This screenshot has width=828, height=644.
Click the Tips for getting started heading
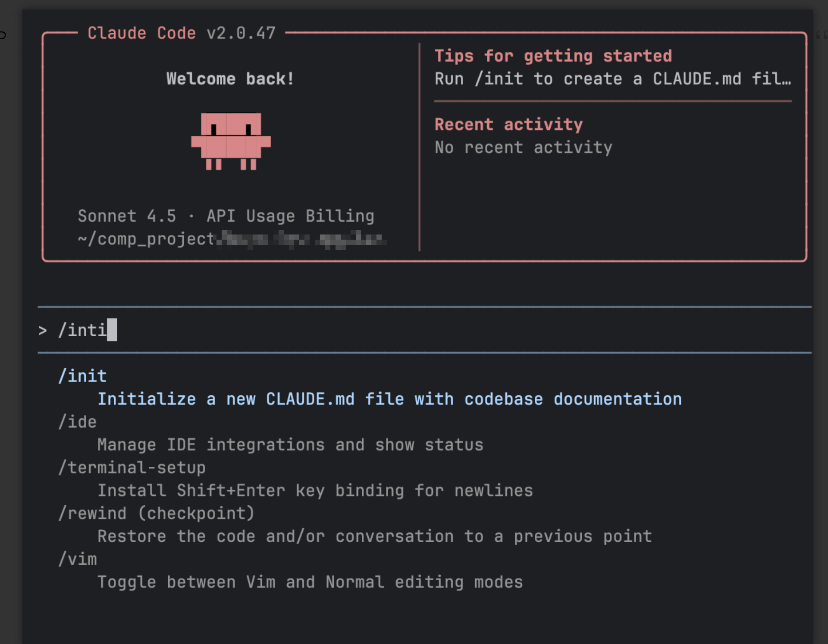[553, 56]
